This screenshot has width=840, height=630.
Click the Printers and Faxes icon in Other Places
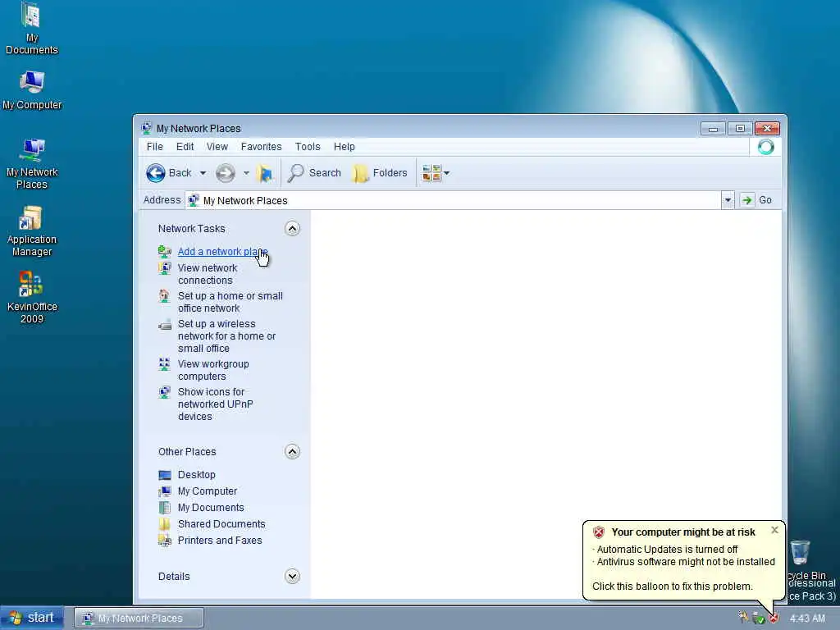pos(164,540)
